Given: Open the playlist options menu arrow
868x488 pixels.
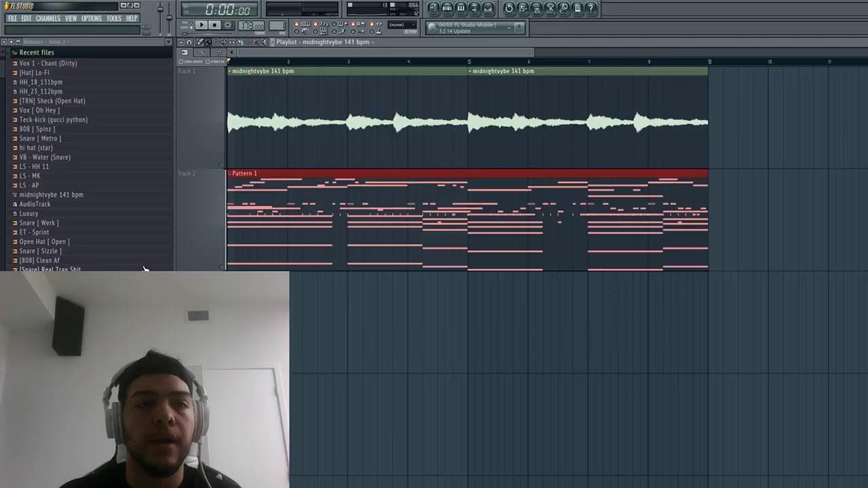Looking at the screenshot, I should coord(181,42).
